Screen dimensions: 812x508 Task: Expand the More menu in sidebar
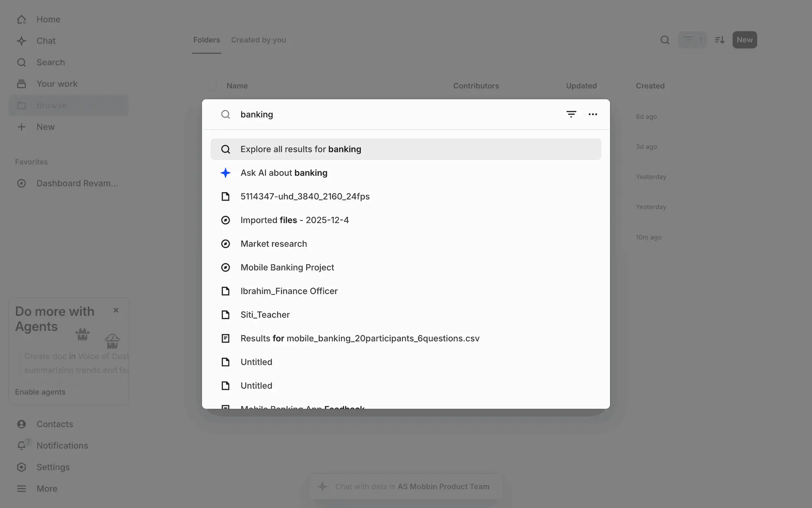click(47, 489)
